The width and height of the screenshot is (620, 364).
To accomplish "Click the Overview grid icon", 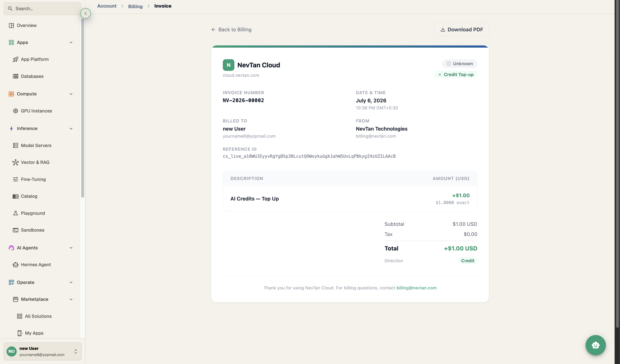I will click(11, 25).
